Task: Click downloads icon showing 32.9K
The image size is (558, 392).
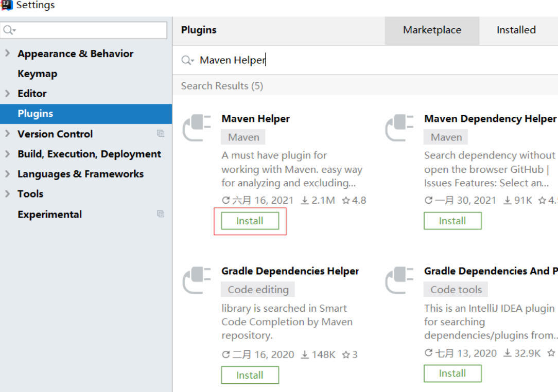Action: 508,353
